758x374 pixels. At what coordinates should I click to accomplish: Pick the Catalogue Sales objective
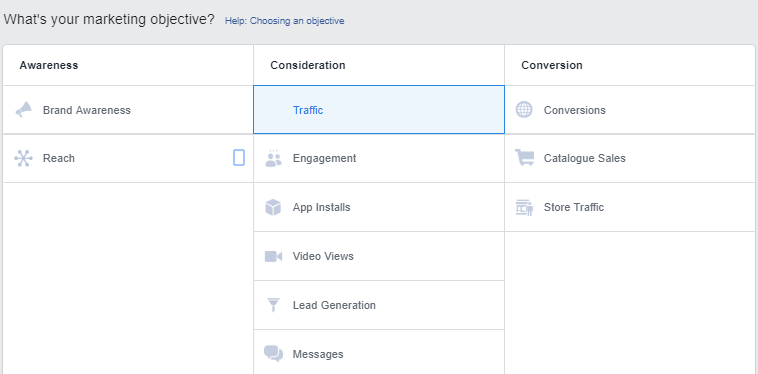click(630, 158)
